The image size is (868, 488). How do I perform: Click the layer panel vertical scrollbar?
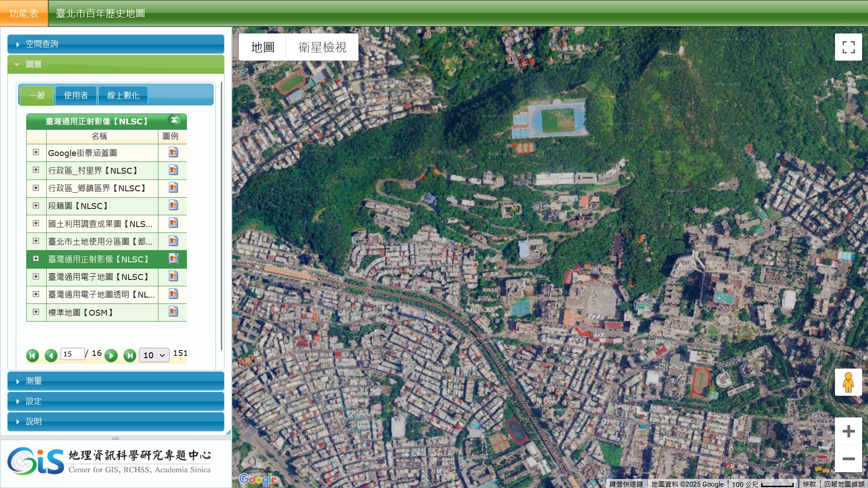(221, 216)
